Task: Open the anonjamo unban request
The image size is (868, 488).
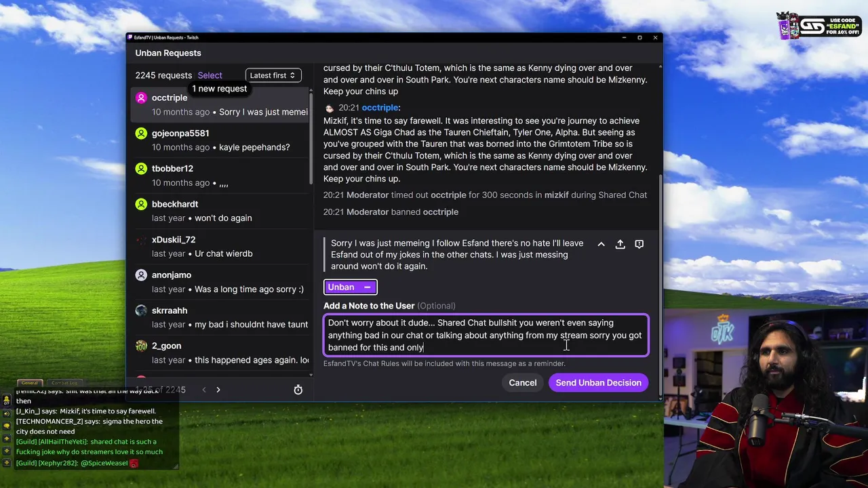Action: 220,282
